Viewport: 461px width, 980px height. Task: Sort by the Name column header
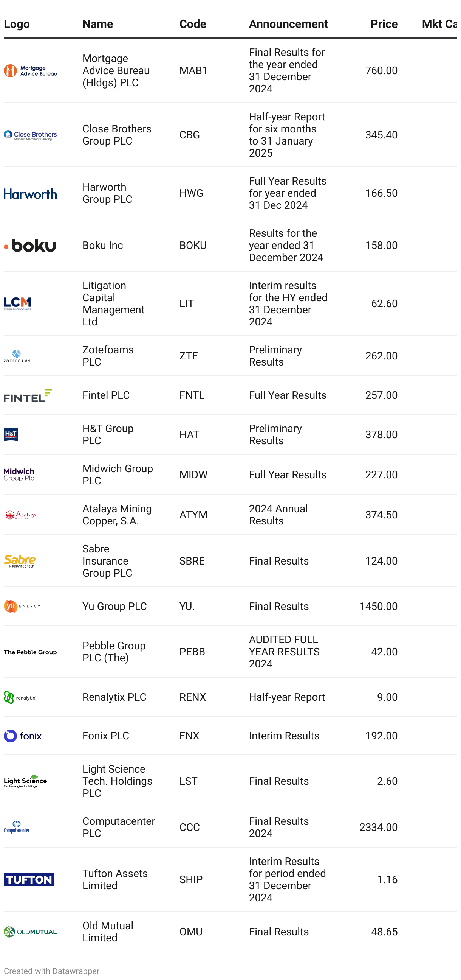coord(97,24)
